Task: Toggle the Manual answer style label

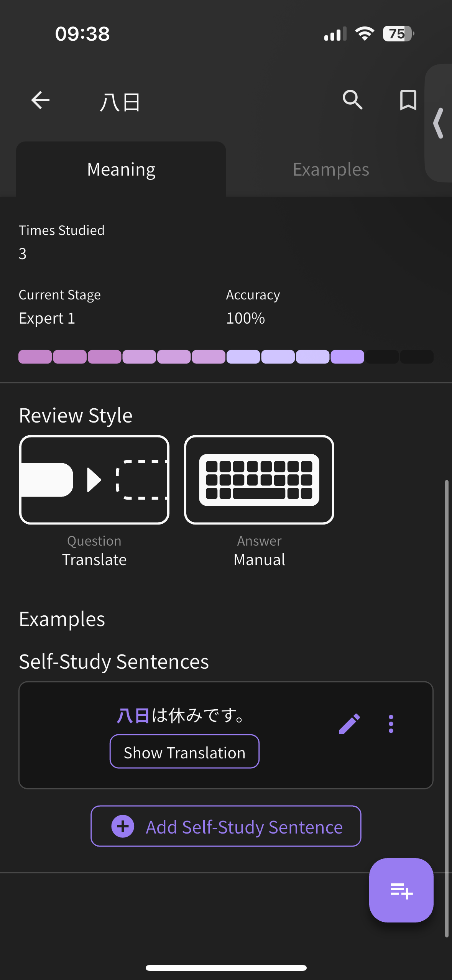Action: [x=259, y=560]
